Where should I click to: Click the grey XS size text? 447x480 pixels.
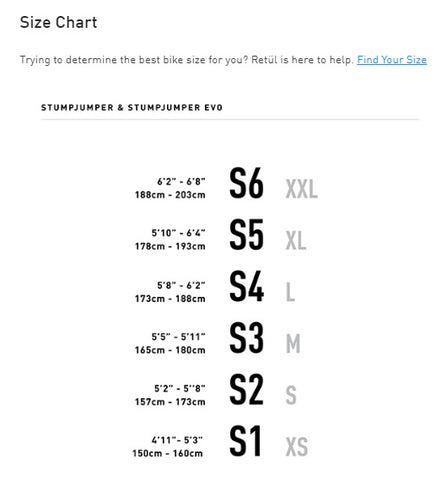(297, 447)
